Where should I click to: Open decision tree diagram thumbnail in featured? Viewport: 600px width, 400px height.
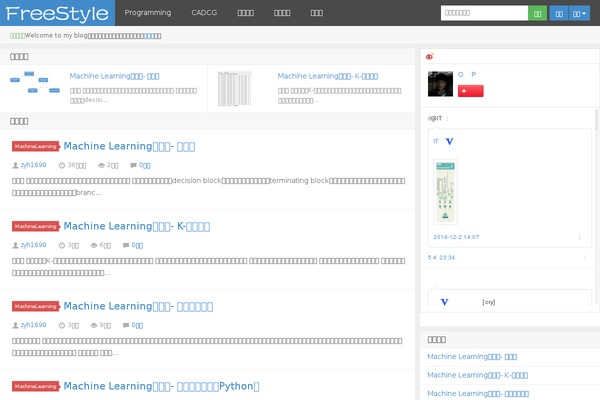click(x=35, y=82)
